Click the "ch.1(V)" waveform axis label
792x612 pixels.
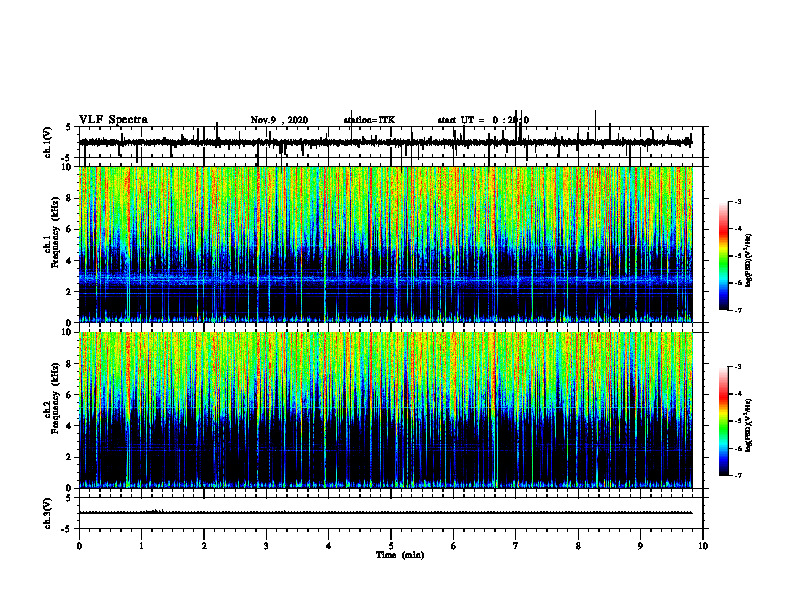point(48,142)
